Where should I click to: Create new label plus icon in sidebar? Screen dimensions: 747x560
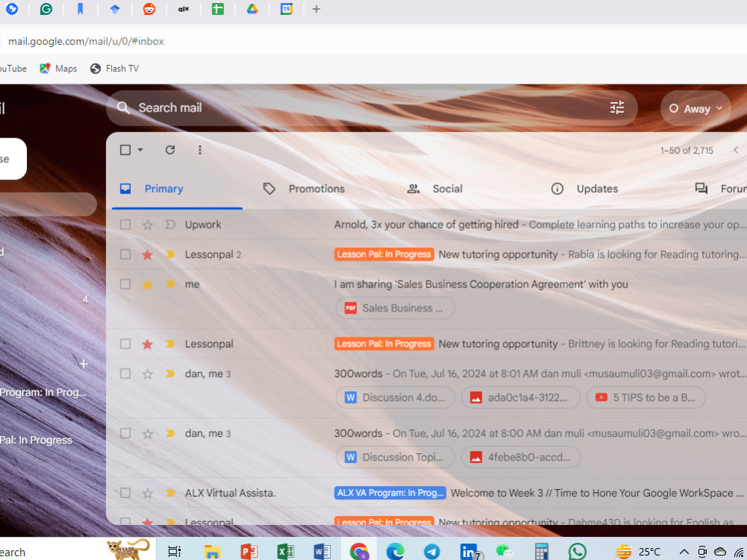pos(84,364)
